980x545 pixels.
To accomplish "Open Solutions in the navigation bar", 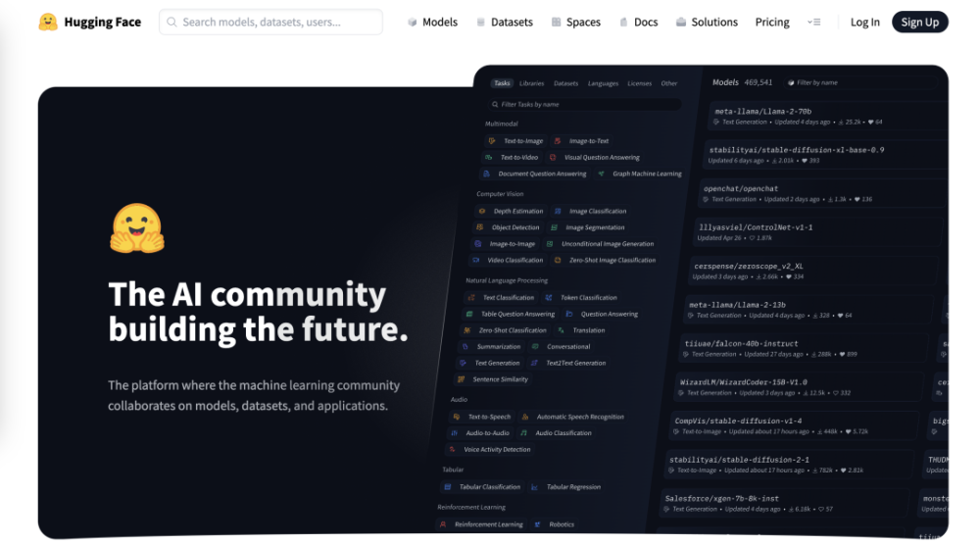I will [707, 22].
